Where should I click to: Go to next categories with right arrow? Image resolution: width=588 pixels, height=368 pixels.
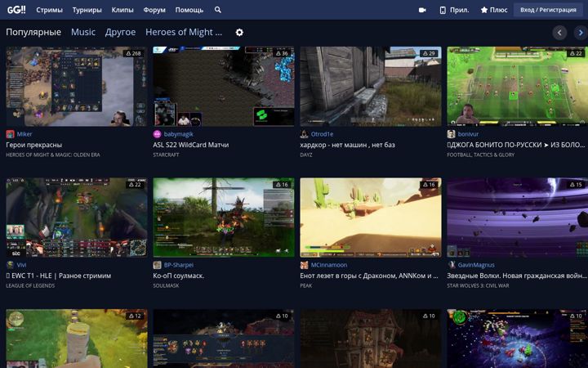(x=581, y=33)
